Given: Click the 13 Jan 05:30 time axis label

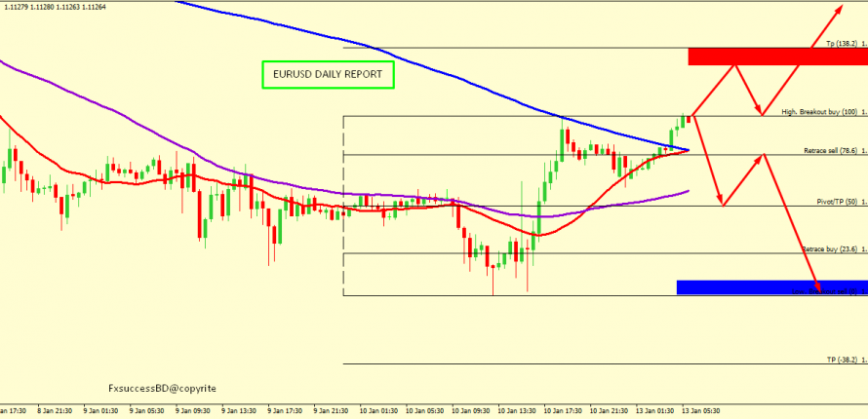Looking at the screenshot, I should point(700,411).
